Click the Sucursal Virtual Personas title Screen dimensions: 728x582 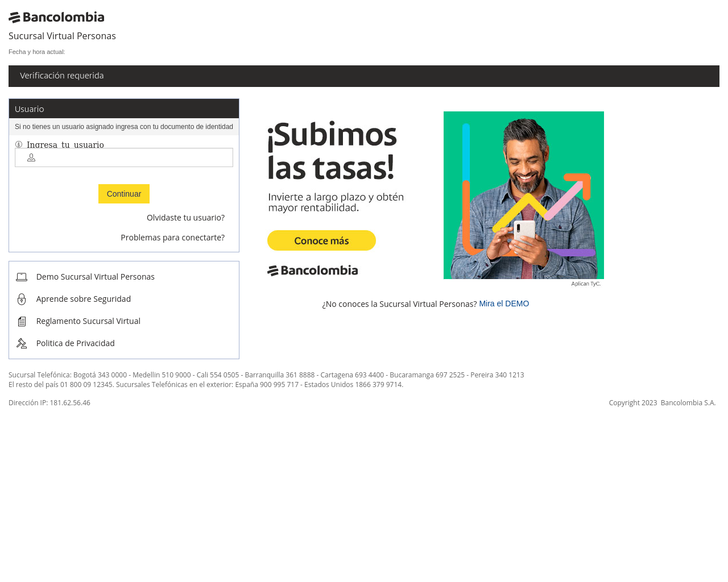[x=62, y=36]
